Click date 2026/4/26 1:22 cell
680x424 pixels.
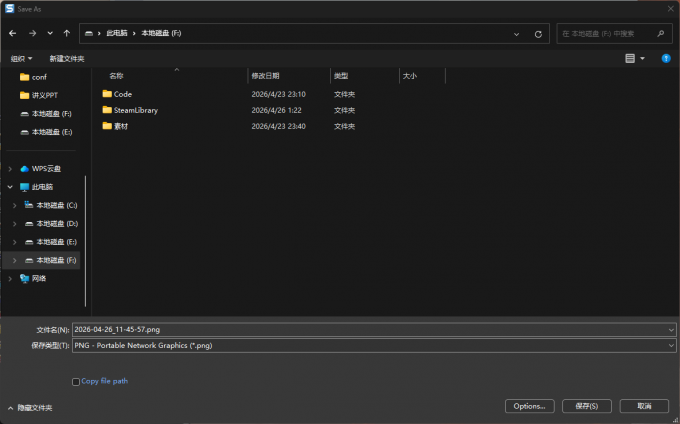(276, 110)
